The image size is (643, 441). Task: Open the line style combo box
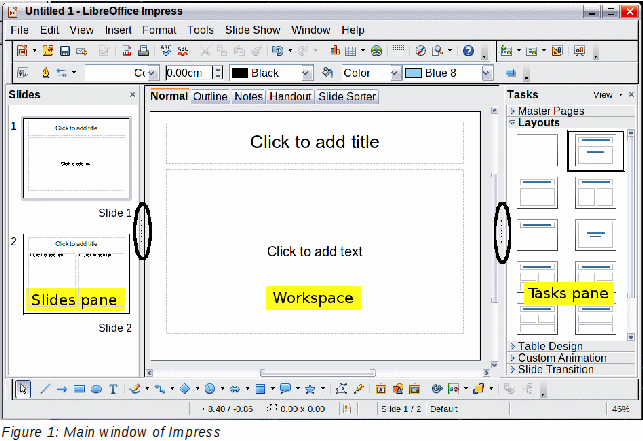pos(122,73)
